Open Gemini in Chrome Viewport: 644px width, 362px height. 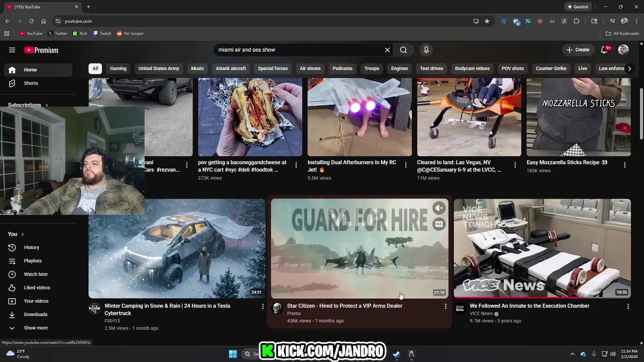click(x=578, y=7)
